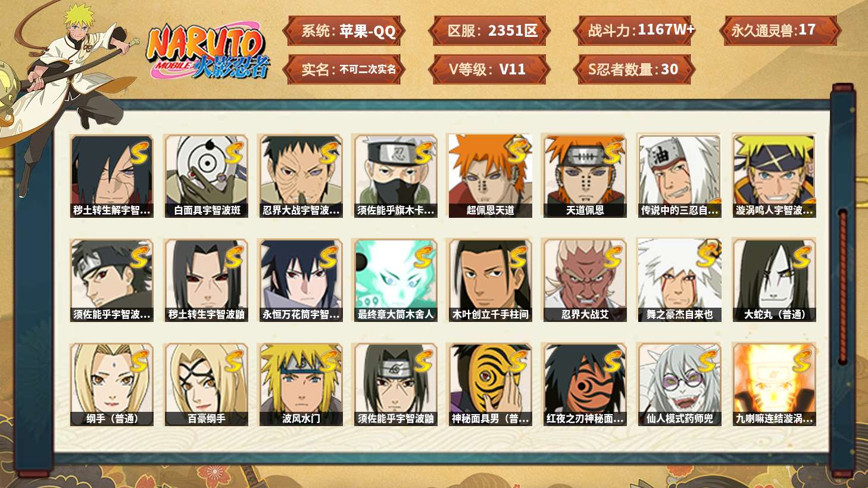
Task: Select the V等级: V11 label
Action: tap(489, 70)
